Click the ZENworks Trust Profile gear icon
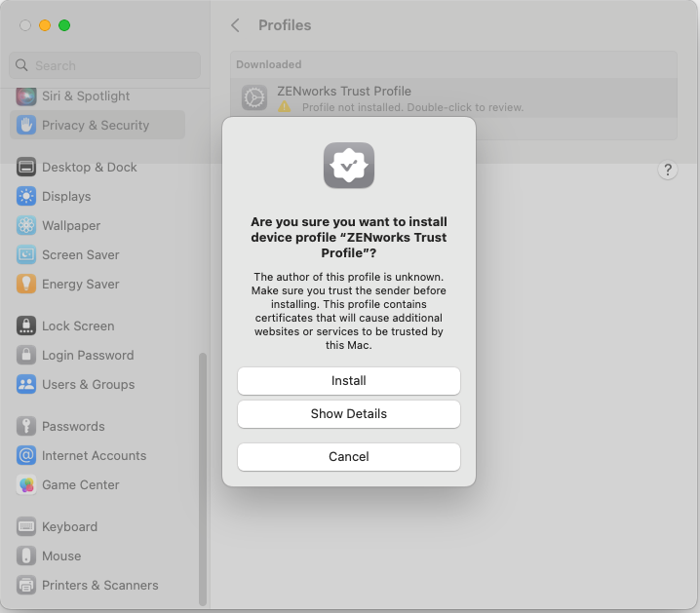 coord(254,97)
